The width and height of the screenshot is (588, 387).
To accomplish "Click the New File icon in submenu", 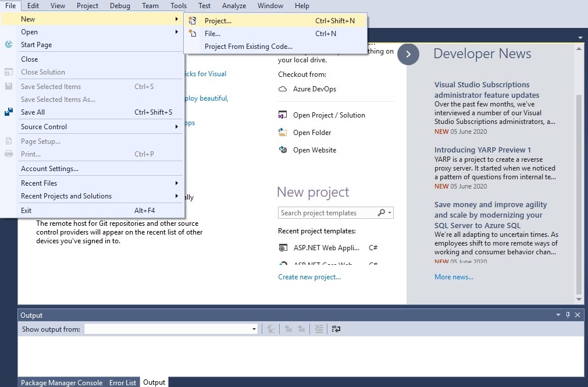I will [193, 33].
